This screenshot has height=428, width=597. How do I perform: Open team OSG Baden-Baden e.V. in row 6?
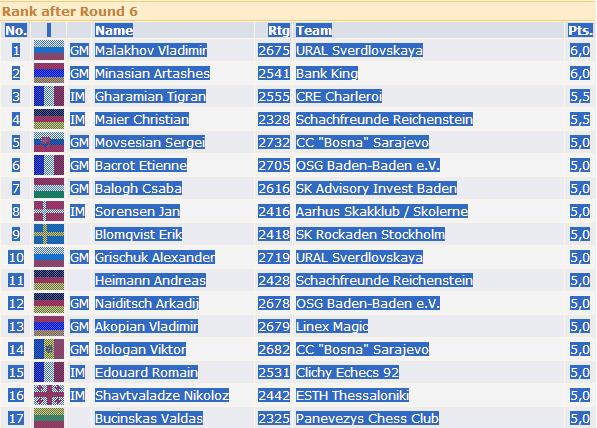[368, 165]
